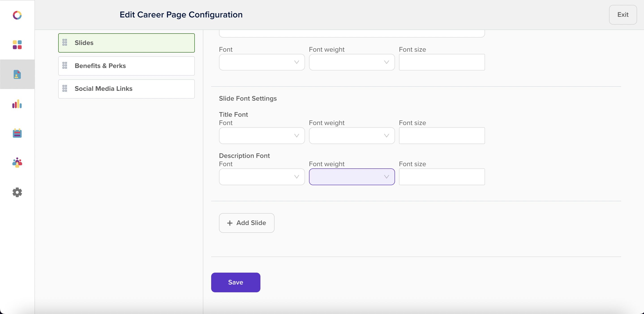Image resolution: width=644 pixels, height=314 pixels.
Task: Open the Title Font family dropdown
Action: tap(262, 136)
